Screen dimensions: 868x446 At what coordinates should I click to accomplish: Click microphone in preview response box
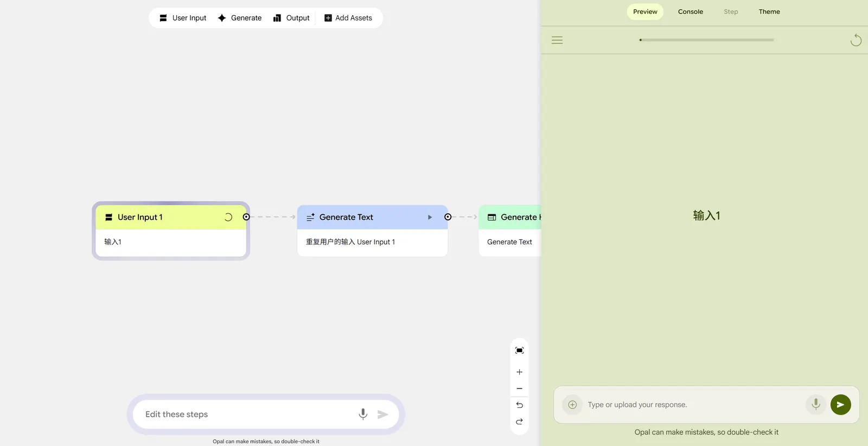point(815,404)
